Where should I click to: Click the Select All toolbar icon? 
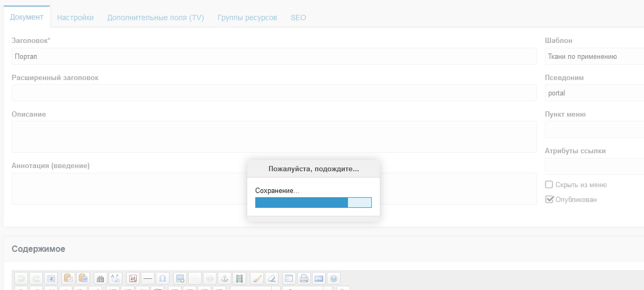[x=51, y=278]
